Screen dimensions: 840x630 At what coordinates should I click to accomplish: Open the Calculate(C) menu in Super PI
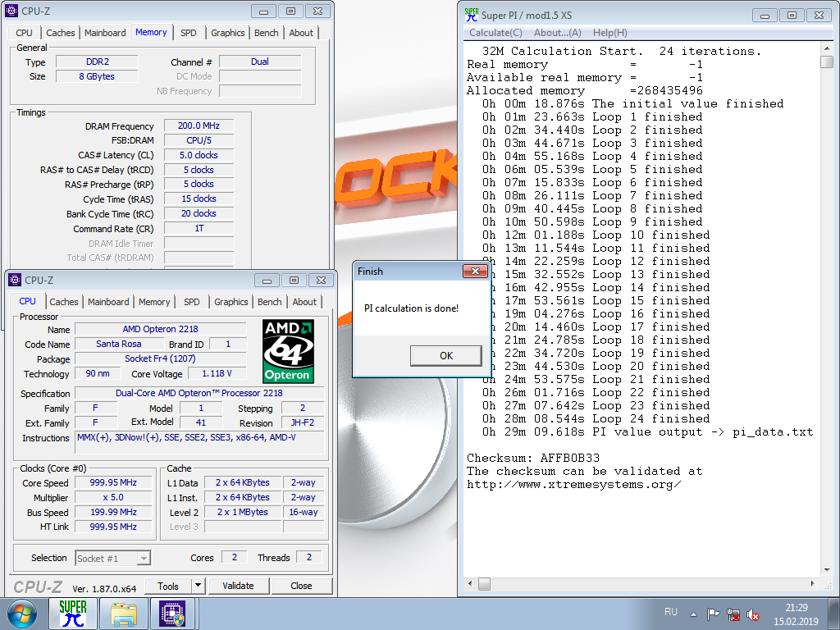(495, 33)
